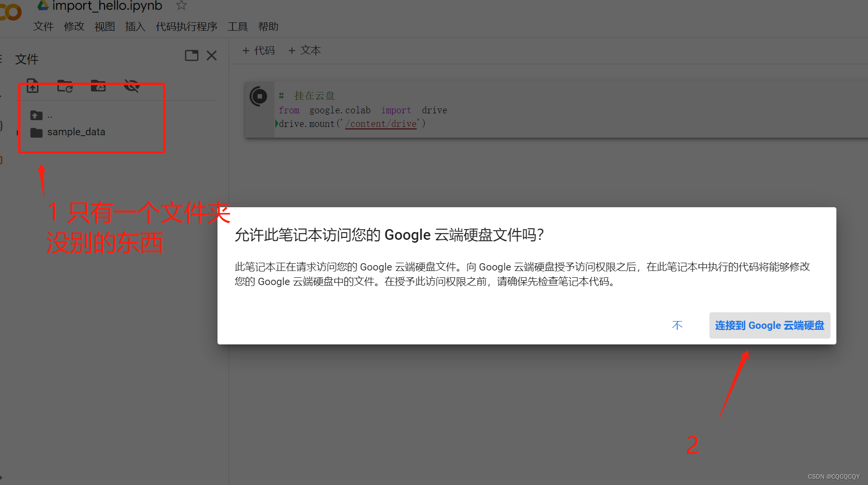Add a text cell with + 文本
868x485 pixels.
tap(305, 50)
